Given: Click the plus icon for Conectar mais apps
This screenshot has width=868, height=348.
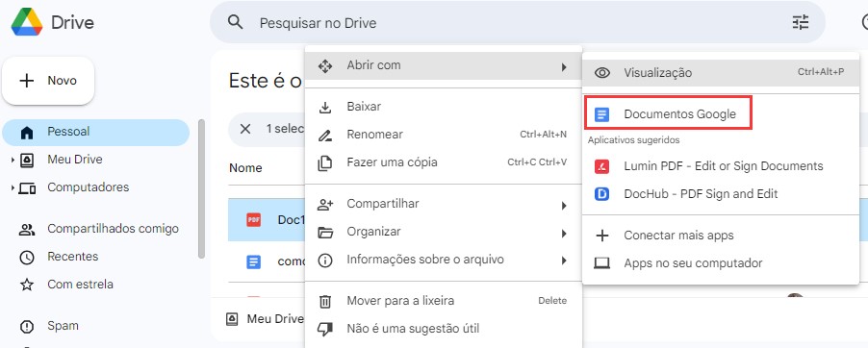Looking at the screenshot, I should pos(601,236).
